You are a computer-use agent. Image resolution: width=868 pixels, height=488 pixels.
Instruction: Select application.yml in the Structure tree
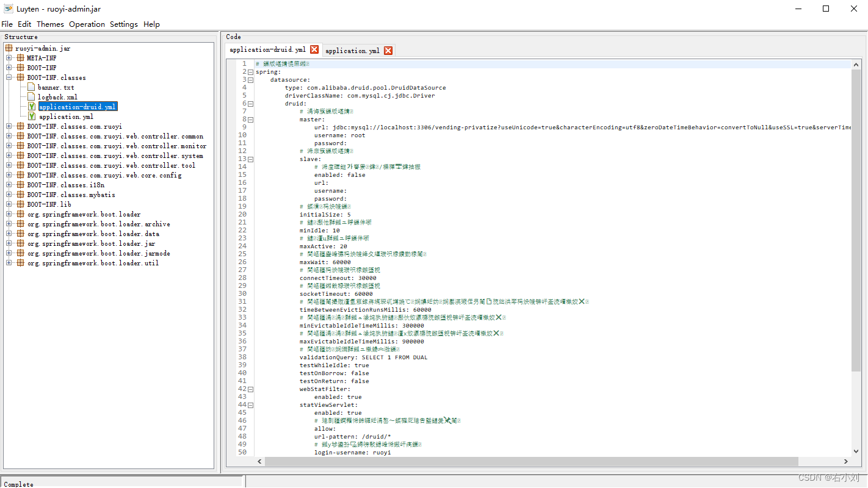pos(66,117)
